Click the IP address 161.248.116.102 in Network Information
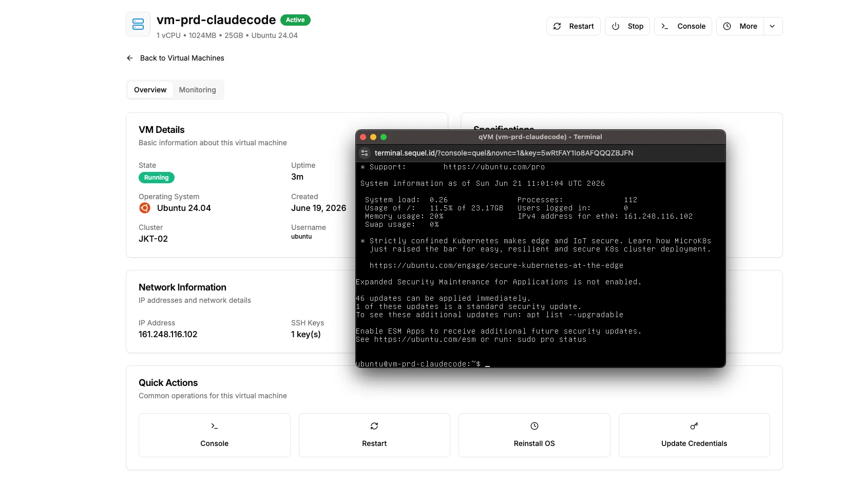Image resolution: width=859 pixels, height=504 pixels. (168, 334)
